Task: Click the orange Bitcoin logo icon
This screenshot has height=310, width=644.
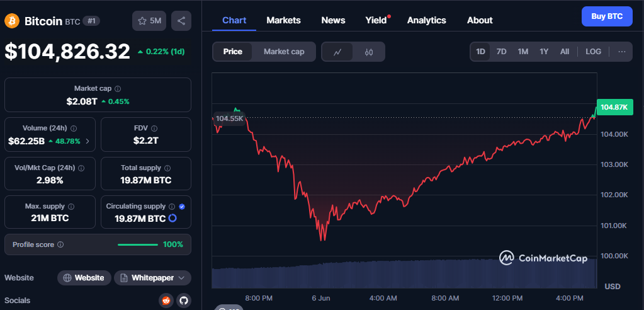Action: point(12,21)
